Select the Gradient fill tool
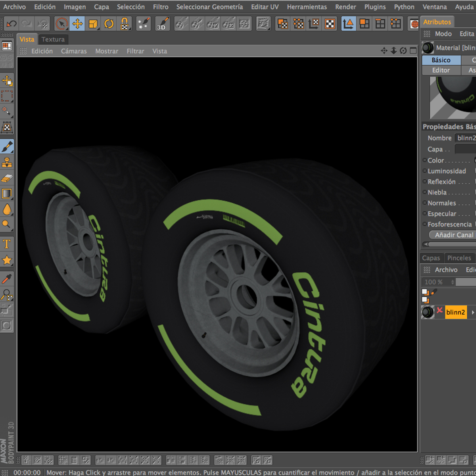This screenshot has height=476, width=476. 7,194
